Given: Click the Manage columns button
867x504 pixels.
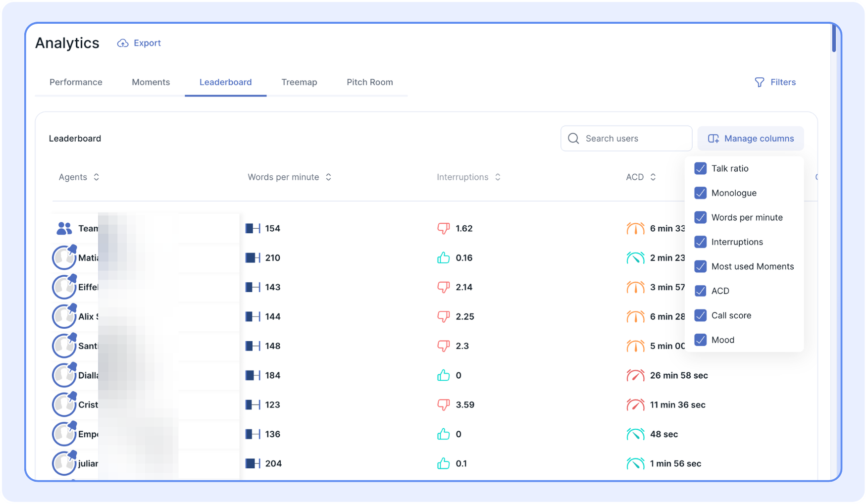Looking at the screenshot, I should [x=751, y=139].
